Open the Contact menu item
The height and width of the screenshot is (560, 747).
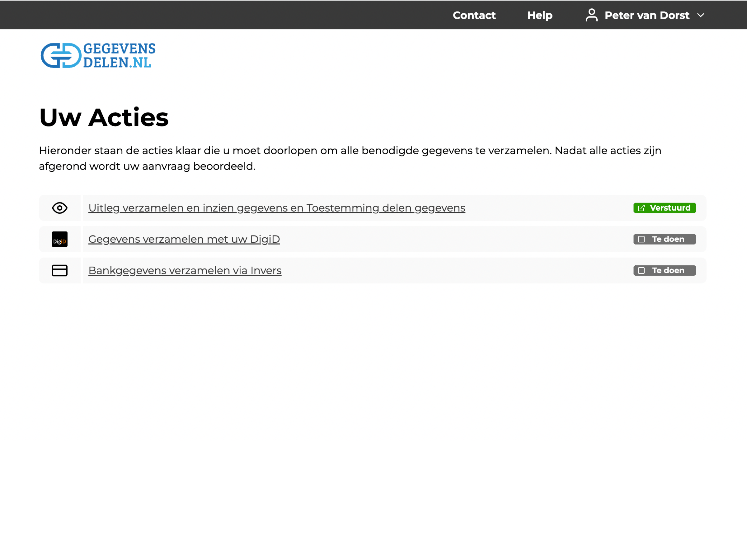(x=474, y=15)
